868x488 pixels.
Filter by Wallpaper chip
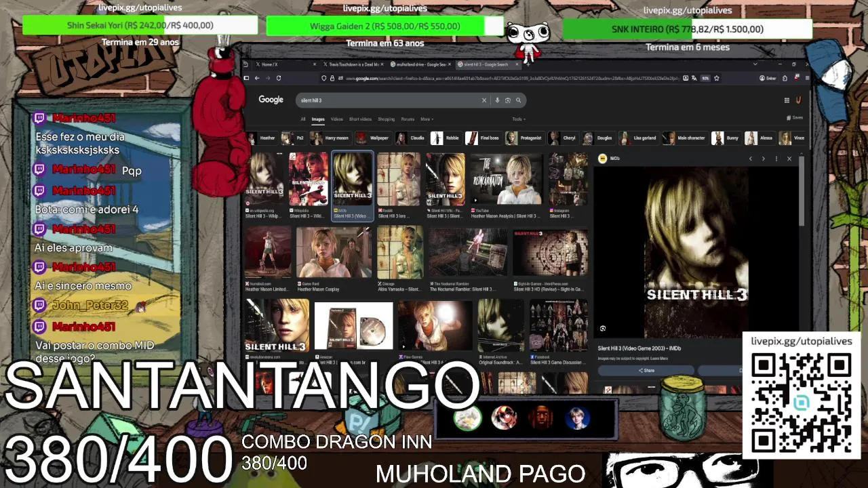372,138
